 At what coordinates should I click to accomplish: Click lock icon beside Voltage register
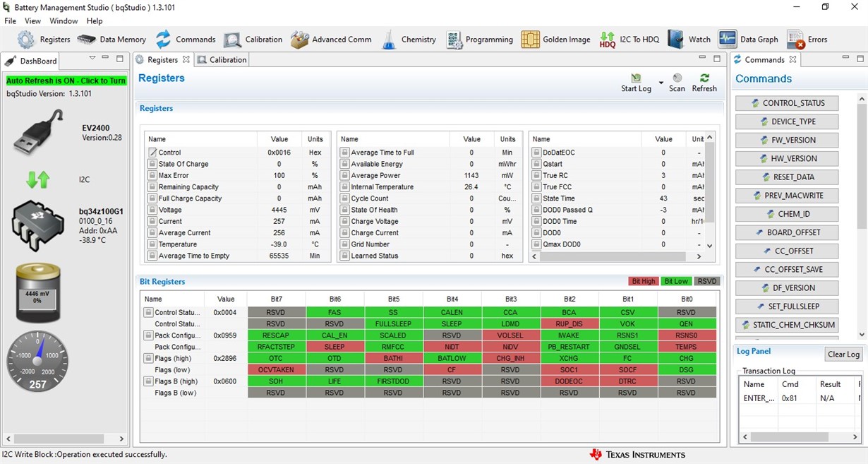152,210
